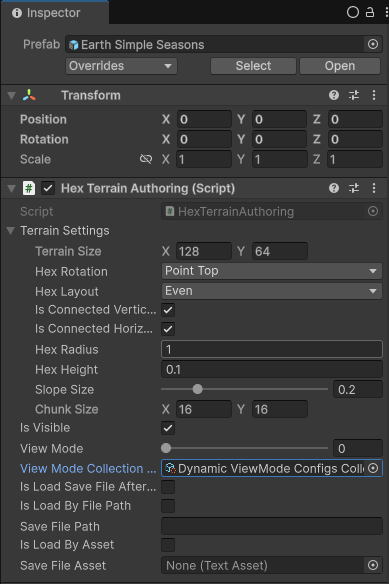Screen dimensions: 389x584
Task: Open the Inspector tab's three-dot menu
Action: coord(386,12)
